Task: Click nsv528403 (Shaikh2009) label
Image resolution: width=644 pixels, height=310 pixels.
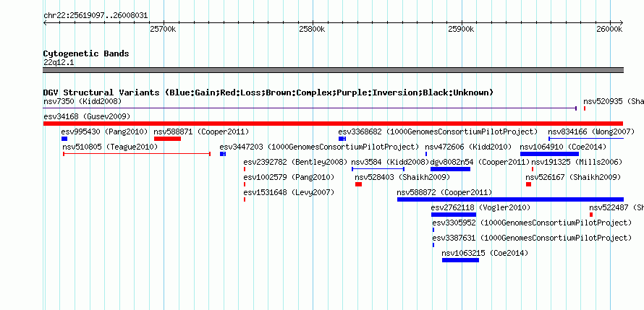Action: coord(402,177)
